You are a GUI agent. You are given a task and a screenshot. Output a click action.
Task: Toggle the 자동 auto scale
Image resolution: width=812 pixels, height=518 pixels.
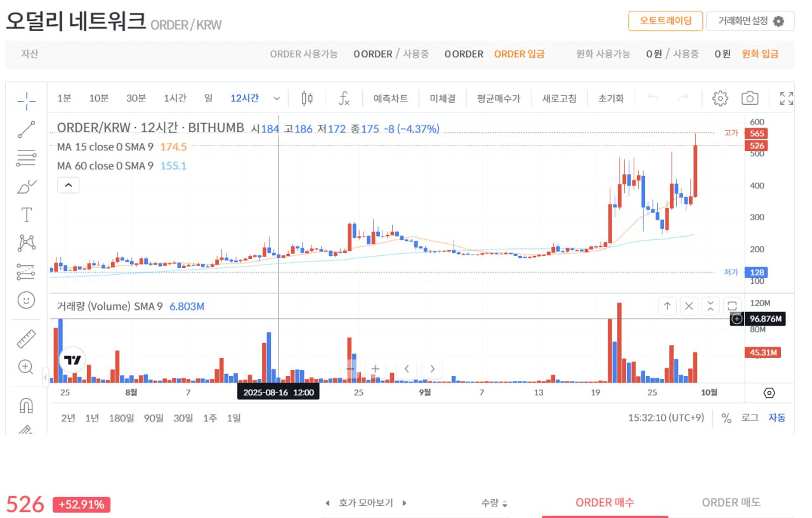point(777,418)
